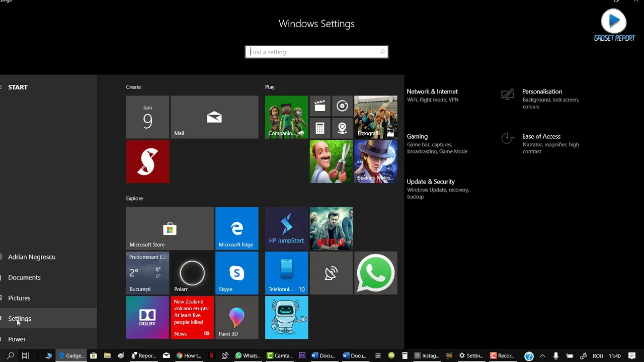Open the News tile about New Zealand volcano
Screen dimensions: 644x362
pyautogui.click(x=192, y=318)
